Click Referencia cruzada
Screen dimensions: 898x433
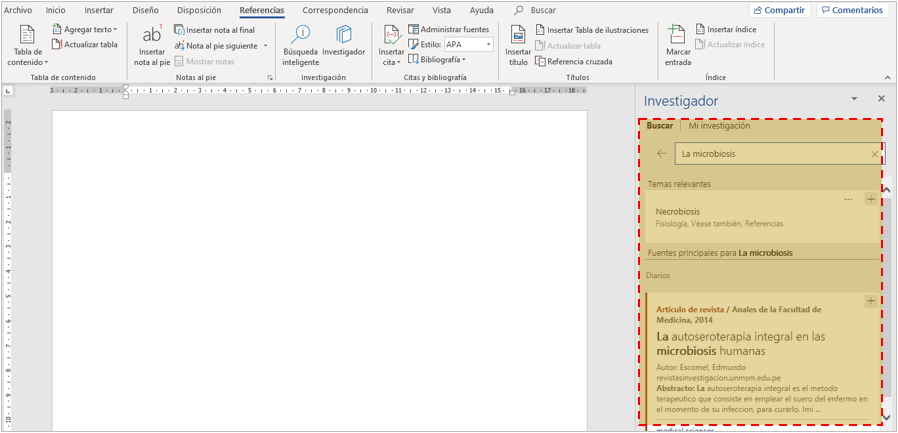(573, 61)
